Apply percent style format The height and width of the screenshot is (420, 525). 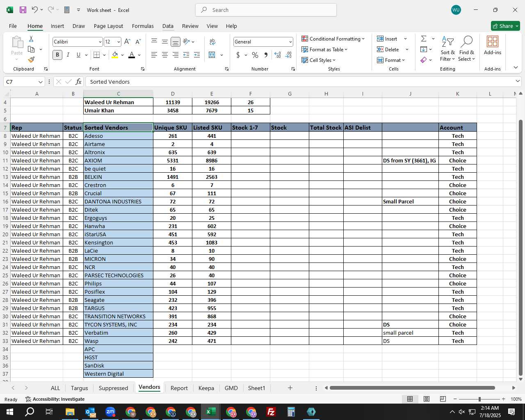click(255, 55)
